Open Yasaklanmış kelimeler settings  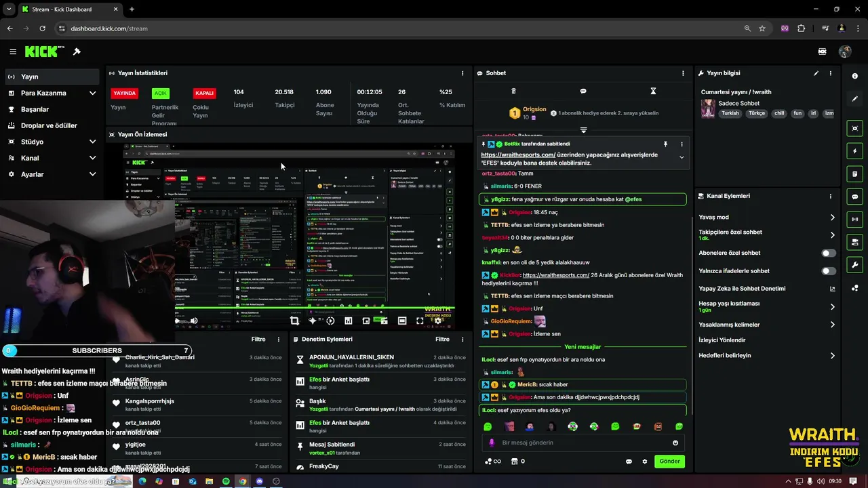click(766, 325)
